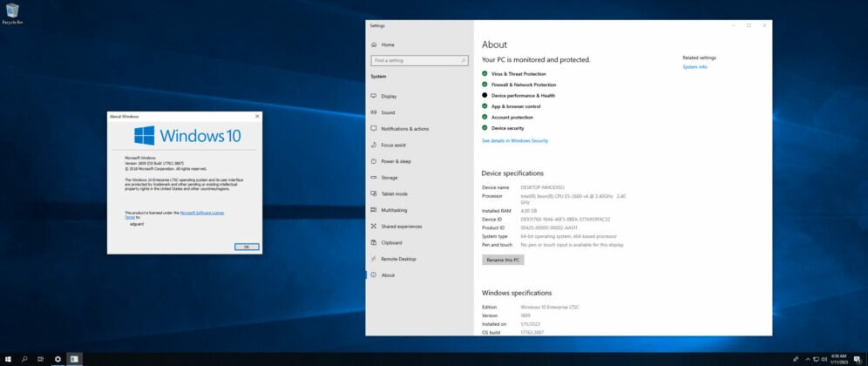The height and width of the screenshot is (366, 868).
Task: Close the About Windows dialog
Action: point(257,116)
